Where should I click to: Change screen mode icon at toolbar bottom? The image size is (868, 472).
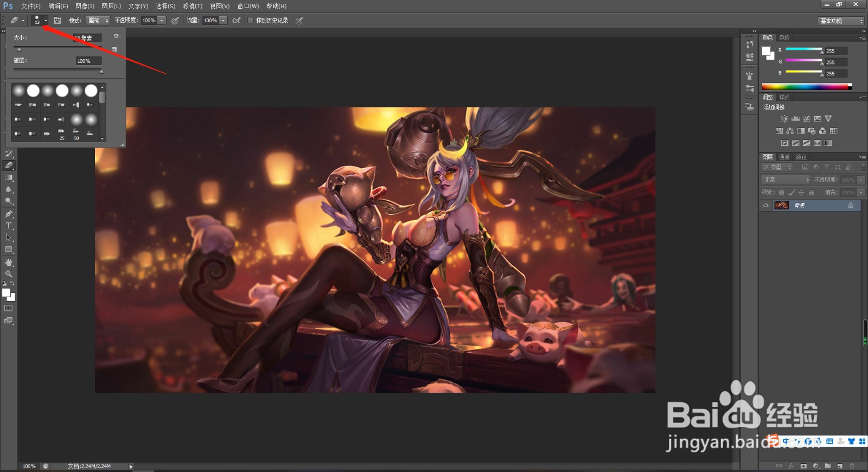click(x=9, y=321)
